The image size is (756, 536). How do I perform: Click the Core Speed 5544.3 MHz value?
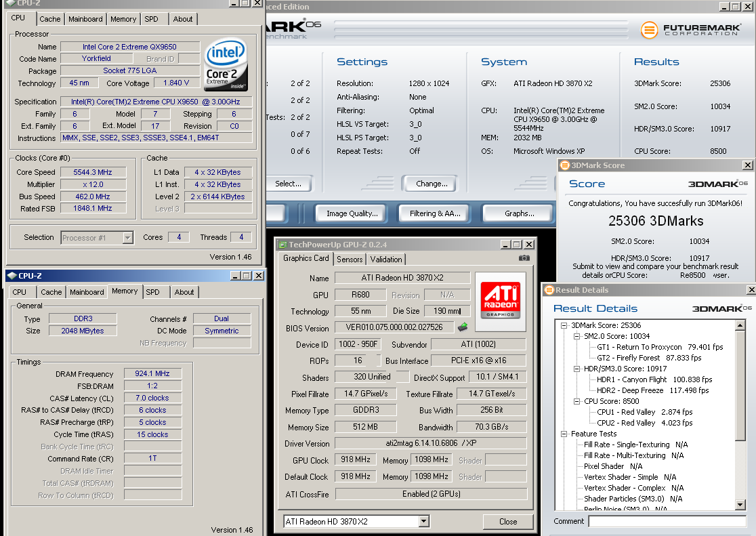pos(93,172)
